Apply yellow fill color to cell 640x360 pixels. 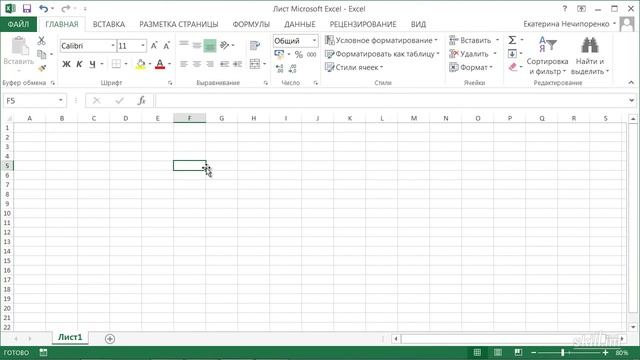point(140,64)
